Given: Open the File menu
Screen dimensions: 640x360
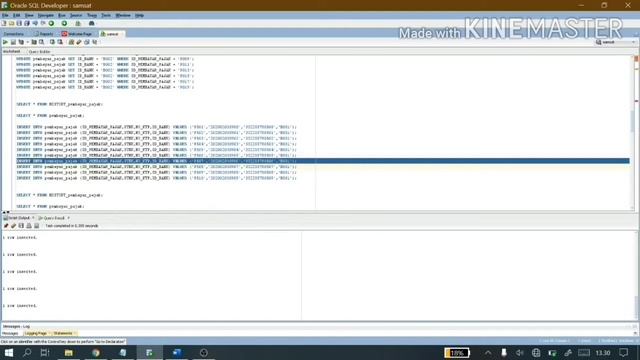Looking at the screenshot, I should tap(5, 15).
